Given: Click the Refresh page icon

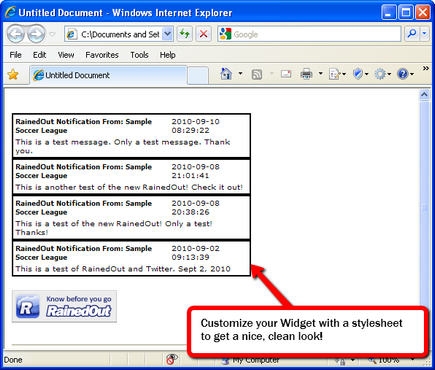Looking at the screenshot, I should coord(184,34).
